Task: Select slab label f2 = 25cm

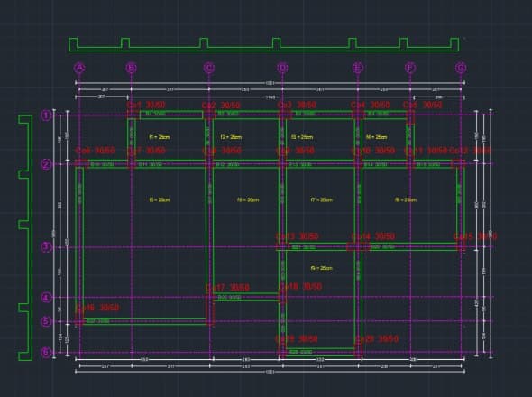Action: 231,137
